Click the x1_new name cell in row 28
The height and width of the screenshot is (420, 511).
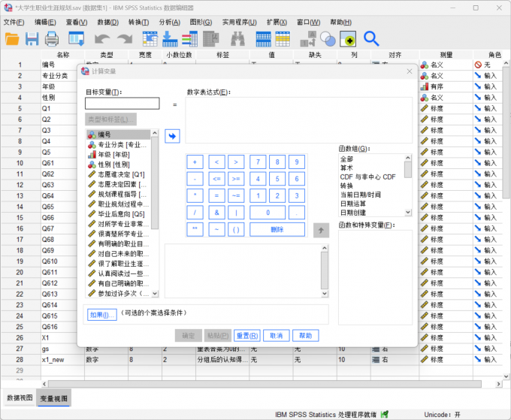[x=62, y=360]
